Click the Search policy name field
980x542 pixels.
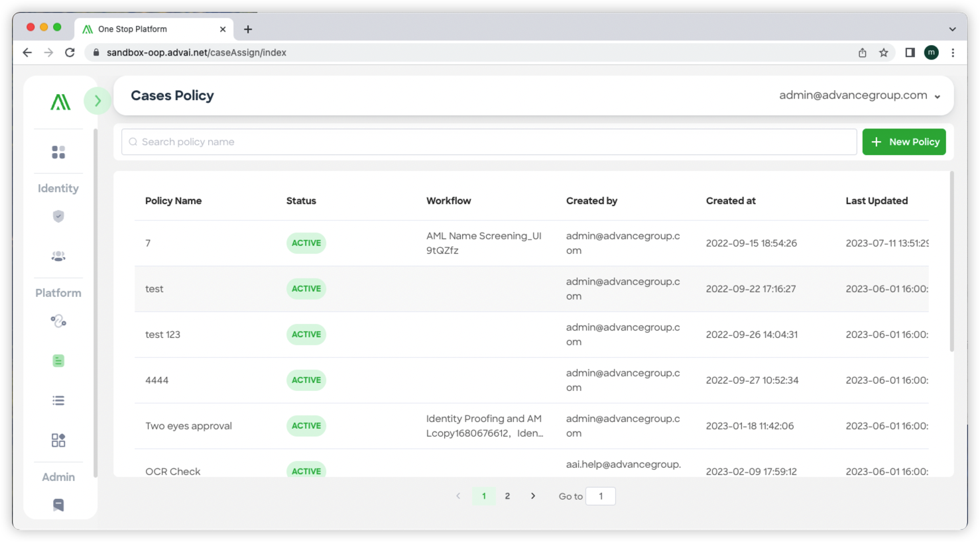point(489,142)
